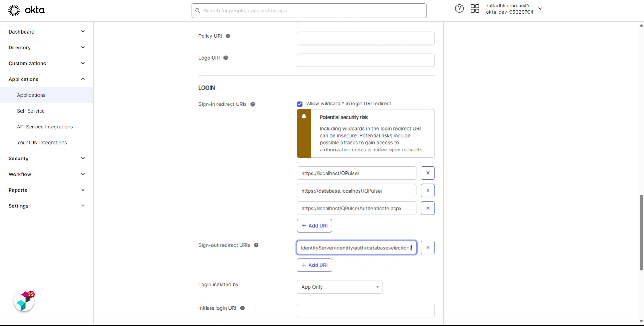This screenshot has width=644, height=326.
Task: Expand the Customizations menu
Action: pos(47,64)
